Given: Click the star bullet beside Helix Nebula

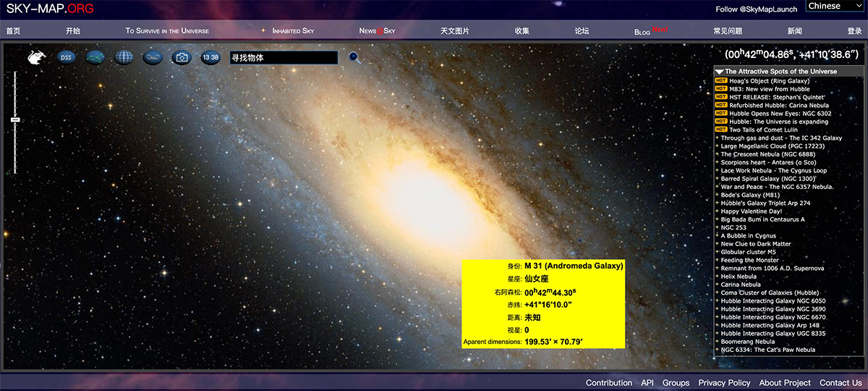Looking at the screenshot, I should [717, 277].
